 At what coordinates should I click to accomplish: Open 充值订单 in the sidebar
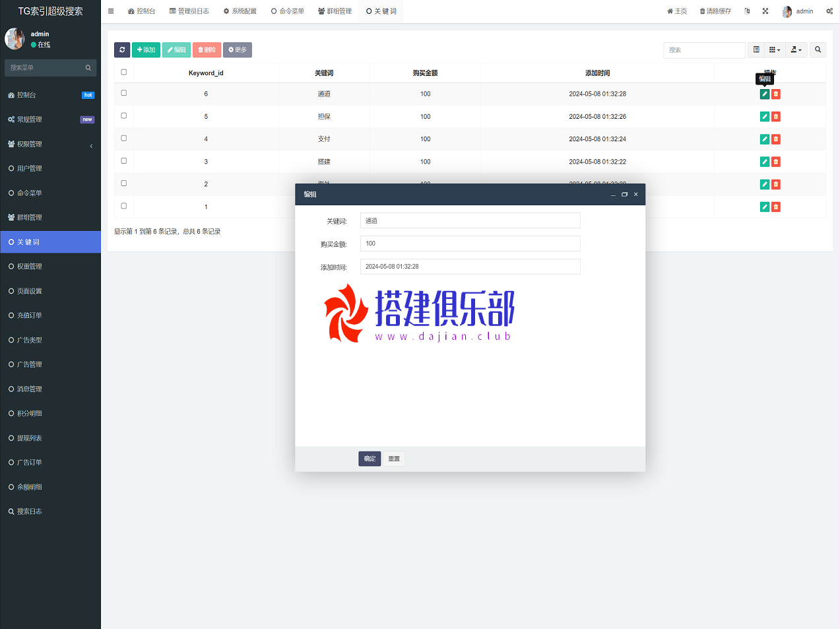click(50, 315)
